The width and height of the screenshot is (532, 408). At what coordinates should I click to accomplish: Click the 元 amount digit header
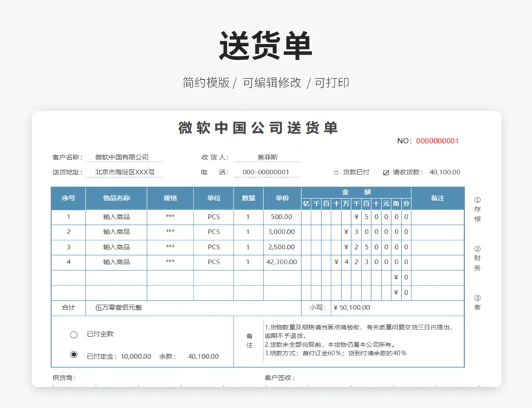(386, 204)
